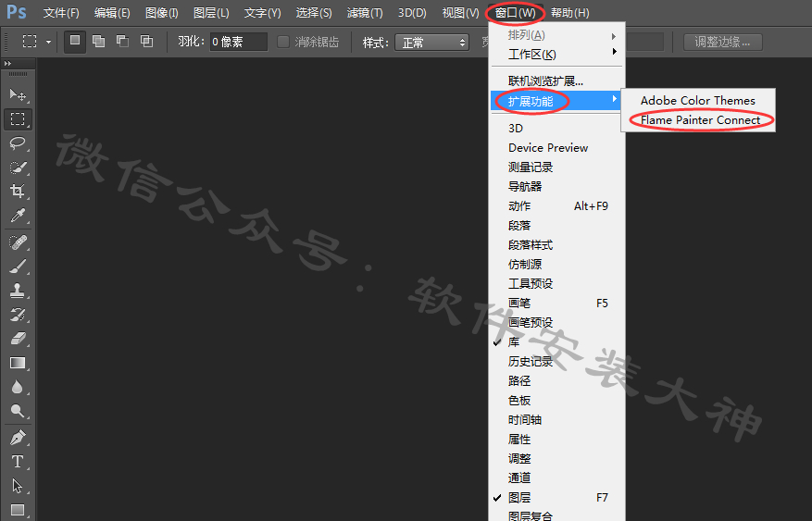The width and height of the screenshot is (812, 521).
Task: Choose Add to Selection mode
Action: [98, 41]
